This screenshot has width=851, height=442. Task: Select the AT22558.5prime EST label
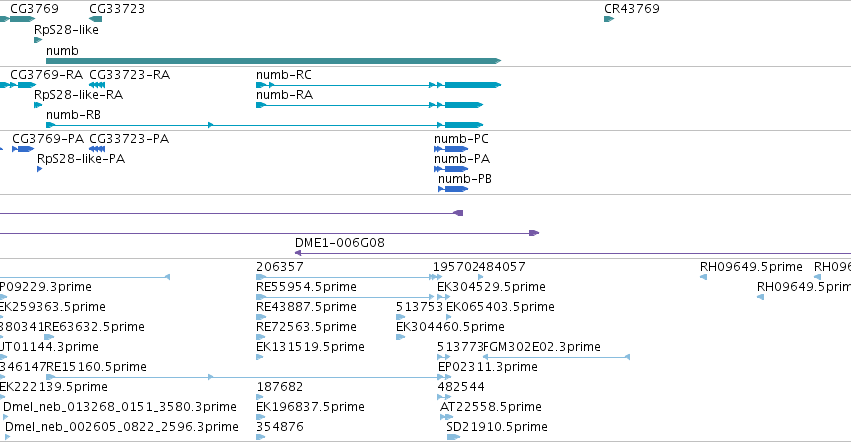(x=491, y=407)
